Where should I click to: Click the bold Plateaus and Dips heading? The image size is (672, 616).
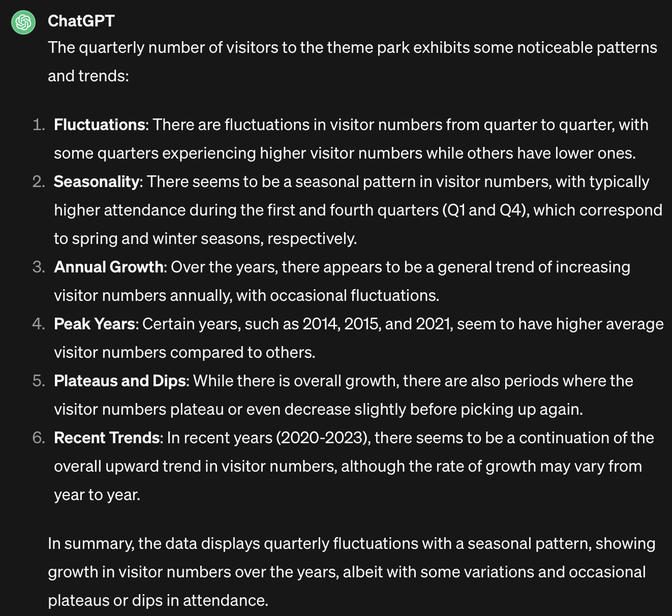120,381
